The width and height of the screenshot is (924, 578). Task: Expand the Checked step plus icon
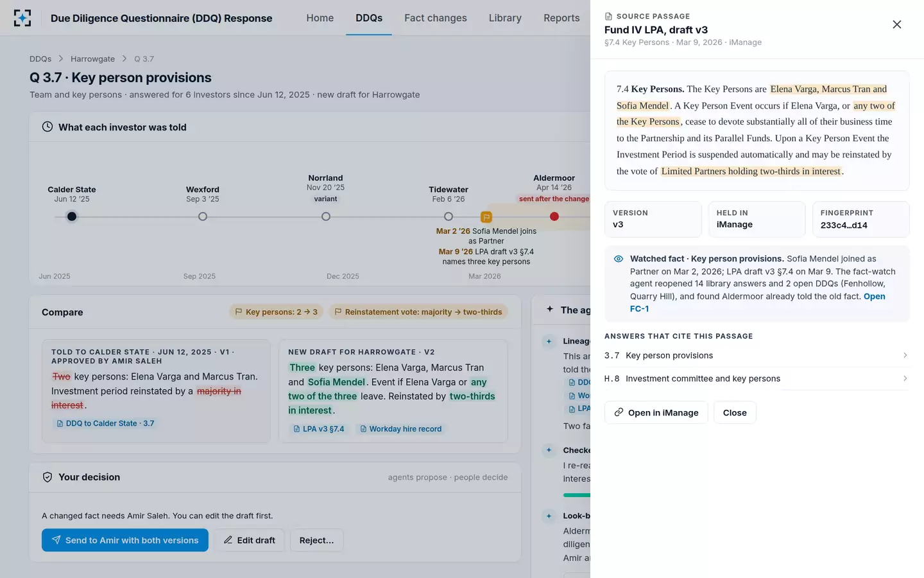point(549,450)
